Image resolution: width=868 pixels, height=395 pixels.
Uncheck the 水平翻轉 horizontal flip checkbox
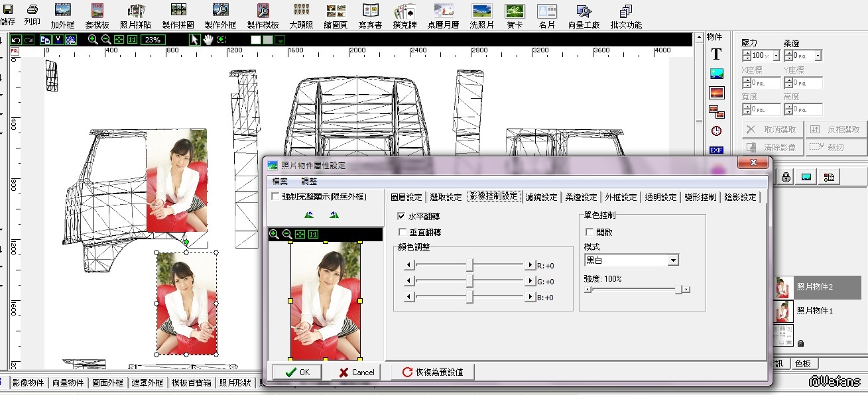tap(401, 216)
